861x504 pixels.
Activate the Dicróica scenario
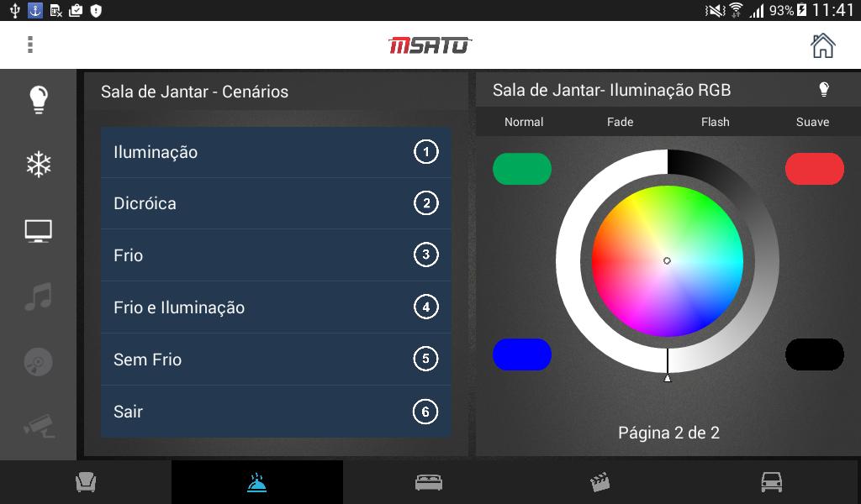[276, 203]
